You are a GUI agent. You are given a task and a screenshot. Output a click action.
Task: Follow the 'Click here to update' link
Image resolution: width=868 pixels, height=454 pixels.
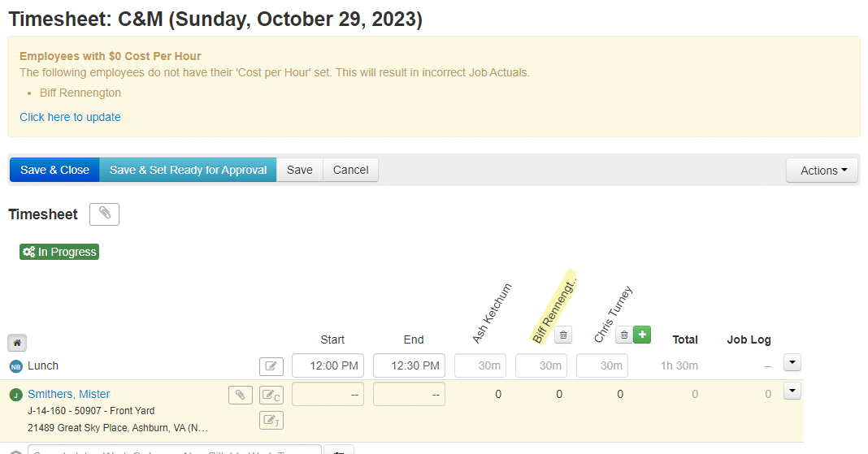coord(70,117)
